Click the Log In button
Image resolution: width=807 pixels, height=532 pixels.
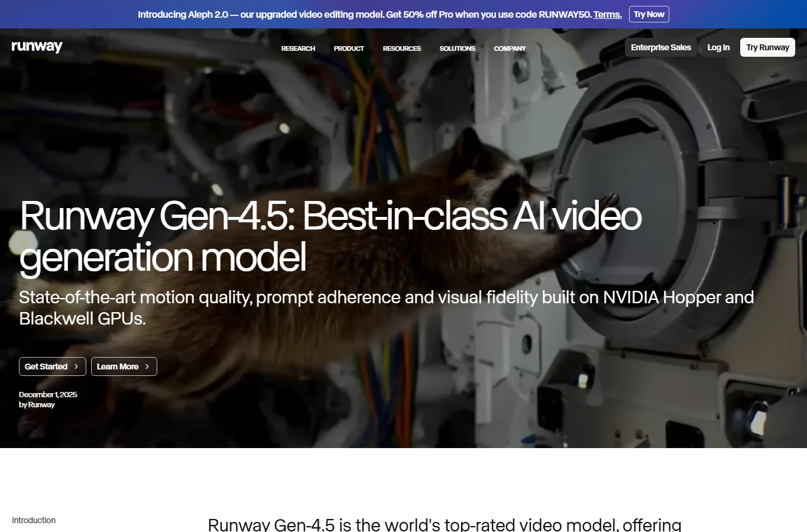tap(718, 47)
